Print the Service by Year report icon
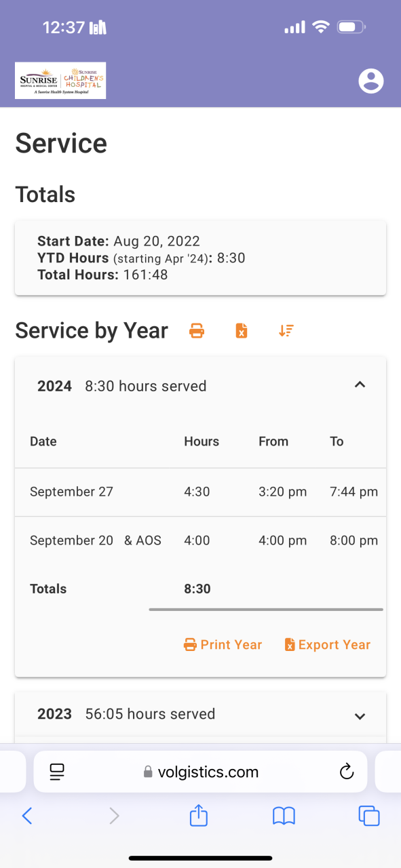 pyautogui.click(x=197, y=331)
